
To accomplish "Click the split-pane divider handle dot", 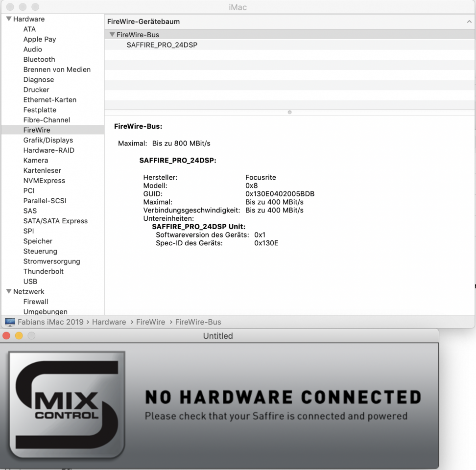I will click(x=289, y=112).
